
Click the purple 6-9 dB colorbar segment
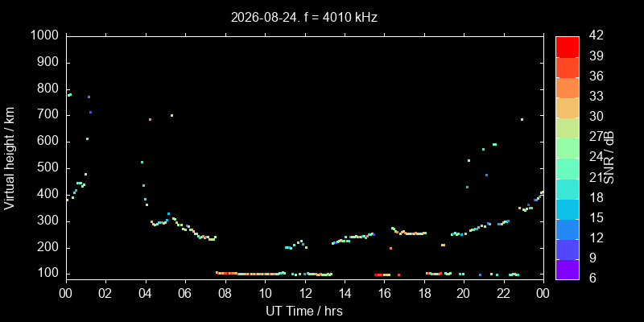568,270
